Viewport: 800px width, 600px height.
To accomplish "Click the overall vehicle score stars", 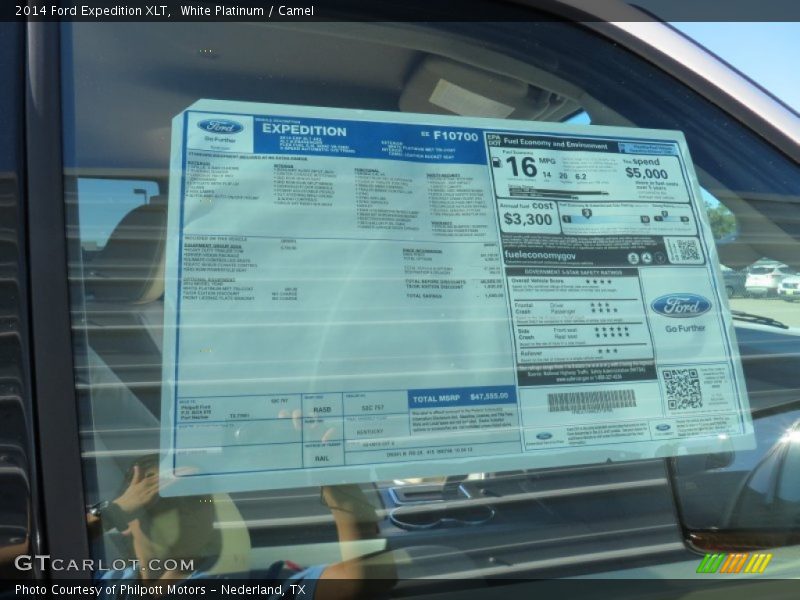I will pyautogui.click(x=598, y=282).
